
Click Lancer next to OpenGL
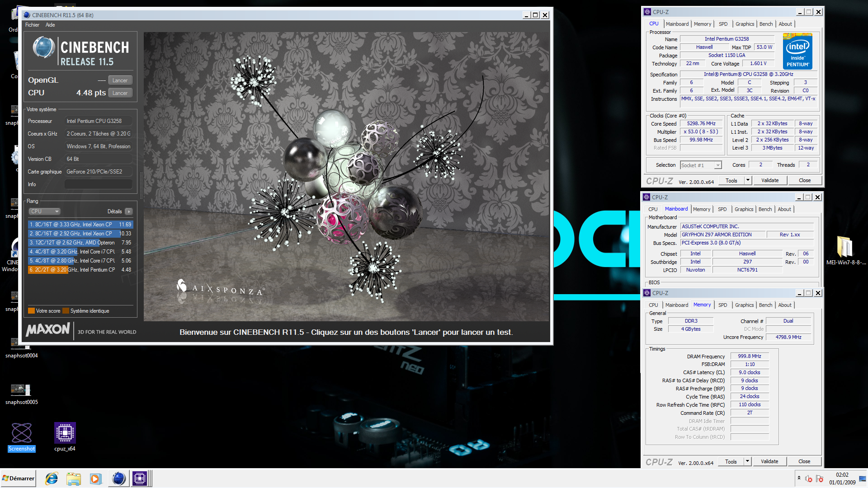120,80
